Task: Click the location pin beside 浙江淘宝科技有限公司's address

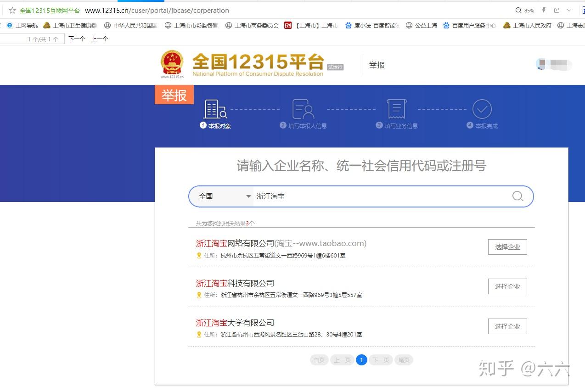Action: [199, 295]
